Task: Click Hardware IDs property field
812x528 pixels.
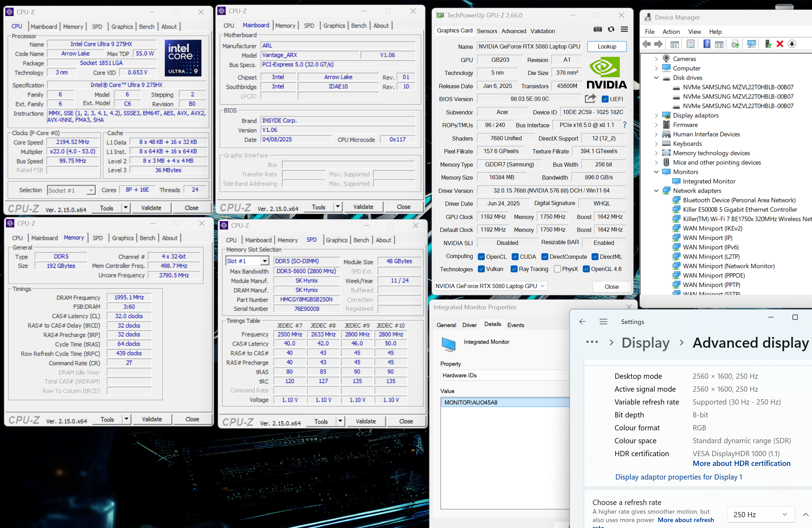Action: point(505,375)
